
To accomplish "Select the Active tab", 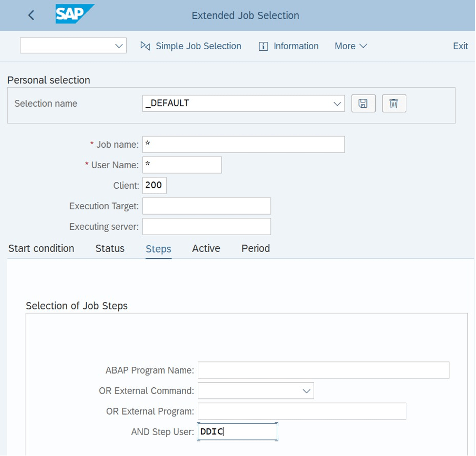I will tap(206, 248).
